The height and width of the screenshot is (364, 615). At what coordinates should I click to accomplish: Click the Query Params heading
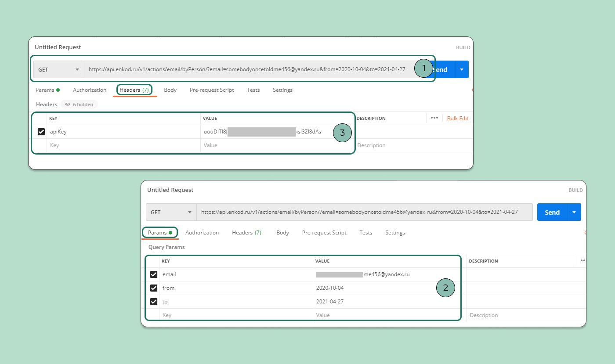tap(166, 247)
